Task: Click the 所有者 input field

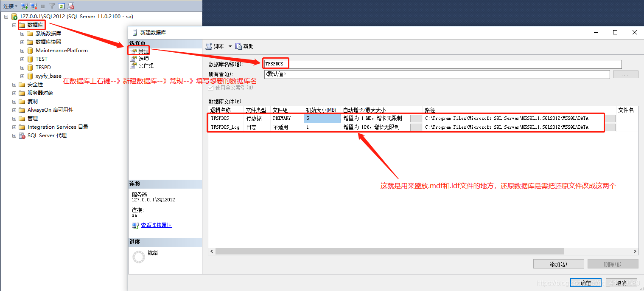Action: coord(437,74)
